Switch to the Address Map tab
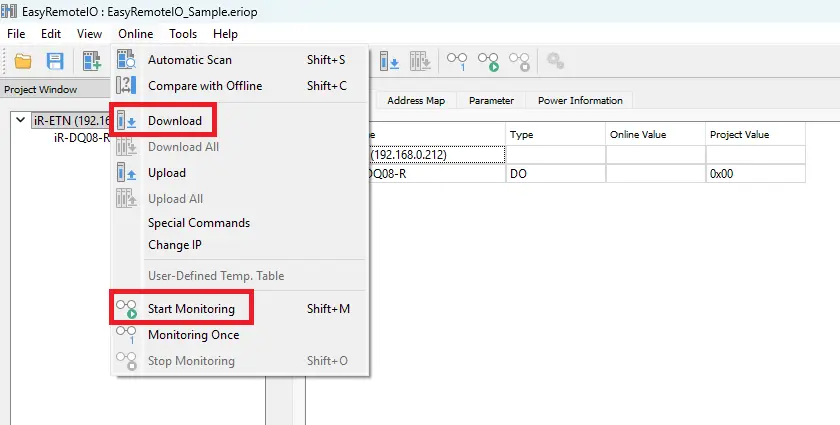 [x=416, y=100]
